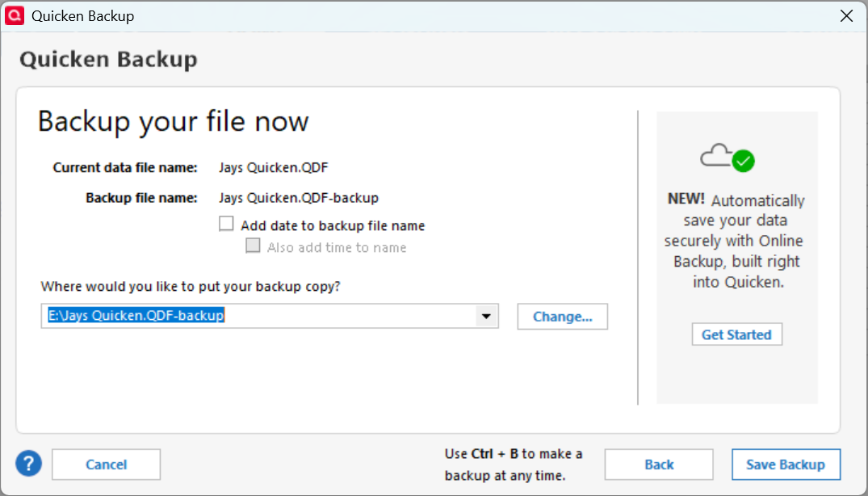This screenshot has height=496, width=868.
Task: Click the Change... button
Action: click(x=563, y=317)
